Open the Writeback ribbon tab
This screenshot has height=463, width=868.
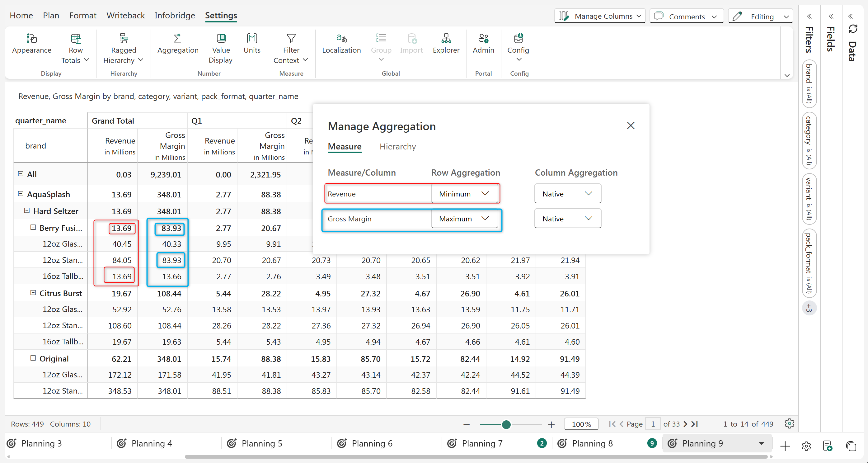pyautogui.click(x=125, y=16)
